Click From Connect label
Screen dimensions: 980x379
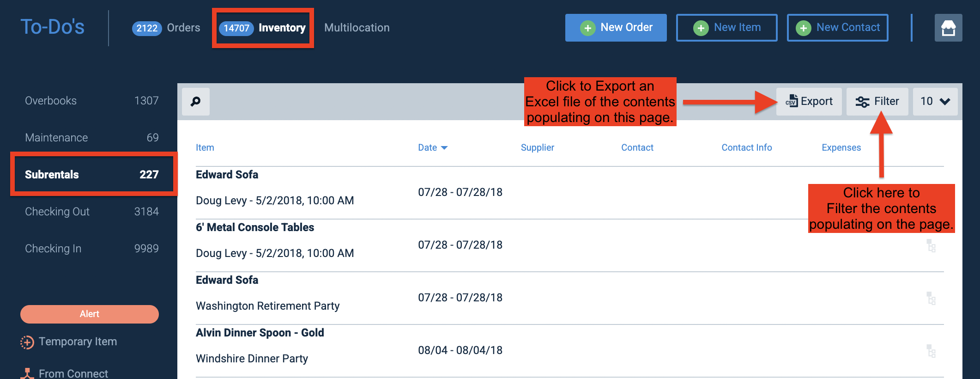tap(73, 373)
